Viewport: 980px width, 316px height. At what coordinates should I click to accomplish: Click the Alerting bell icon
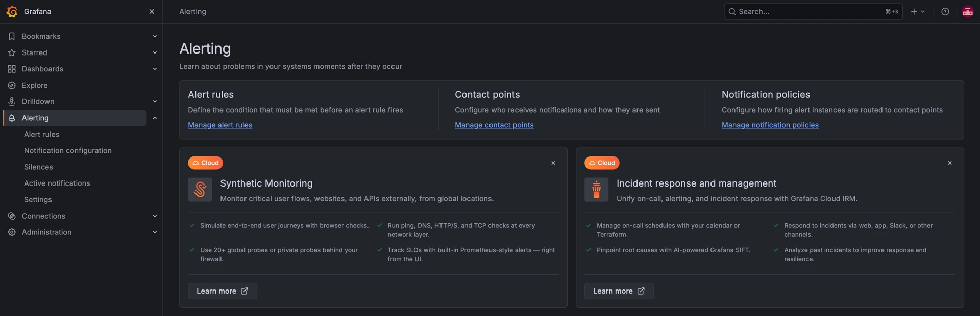12,118
